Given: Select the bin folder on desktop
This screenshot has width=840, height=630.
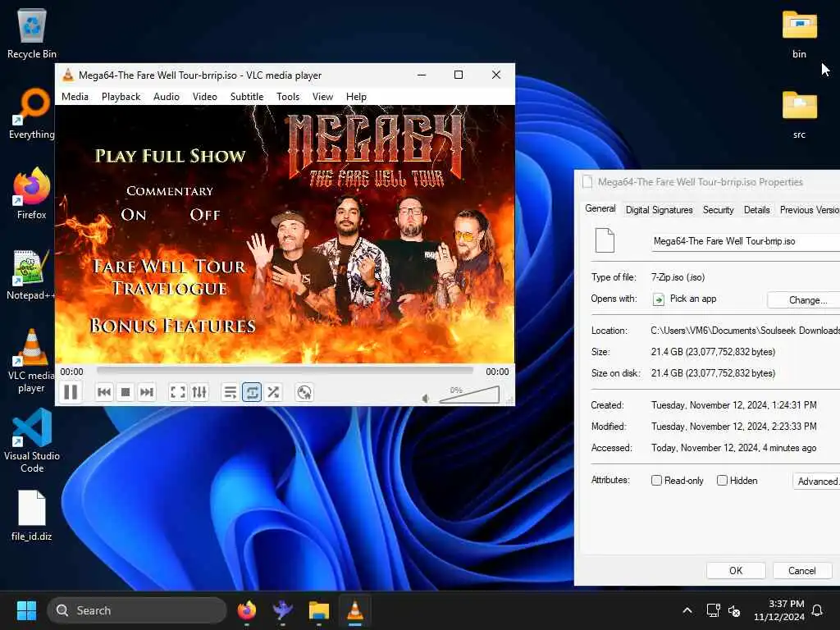Looking at the screenshot, I should click(x=799, y=34).
